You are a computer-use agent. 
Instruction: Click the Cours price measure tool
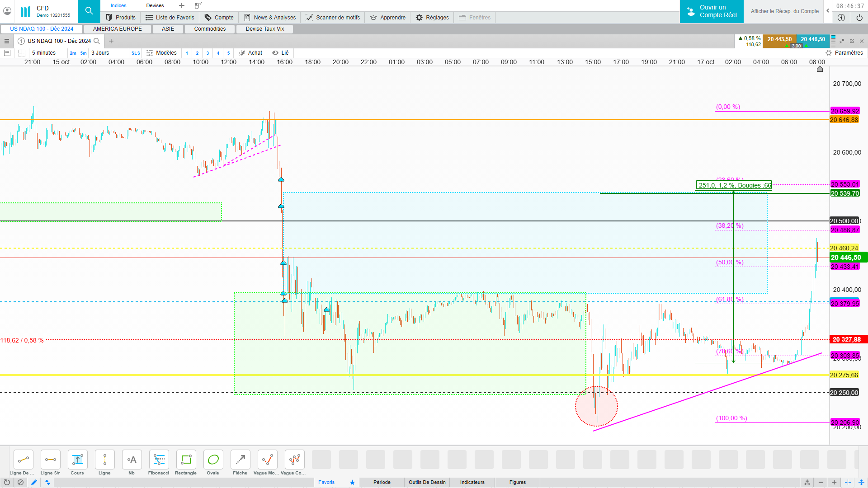(x=77, y=460)
